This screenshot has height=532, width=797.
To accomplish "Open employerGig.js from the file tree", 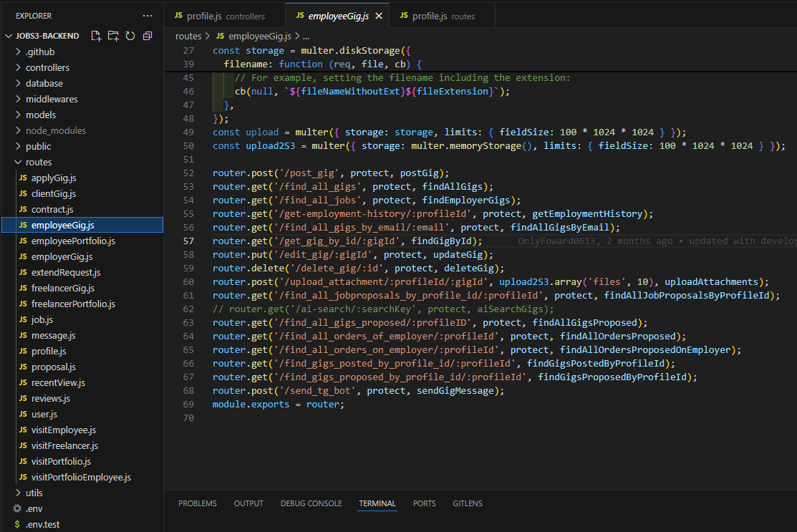I will tap(82, 256).
